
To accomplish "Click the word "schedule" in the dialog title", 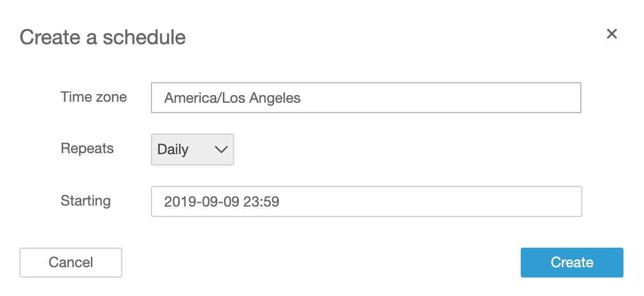I will pos(144,38).
